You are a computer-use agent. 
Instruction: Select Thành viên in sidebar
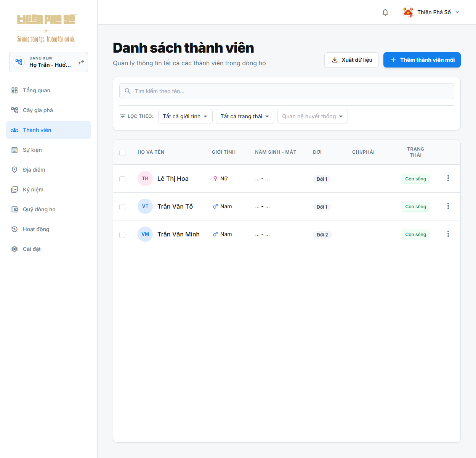[48, 130]
